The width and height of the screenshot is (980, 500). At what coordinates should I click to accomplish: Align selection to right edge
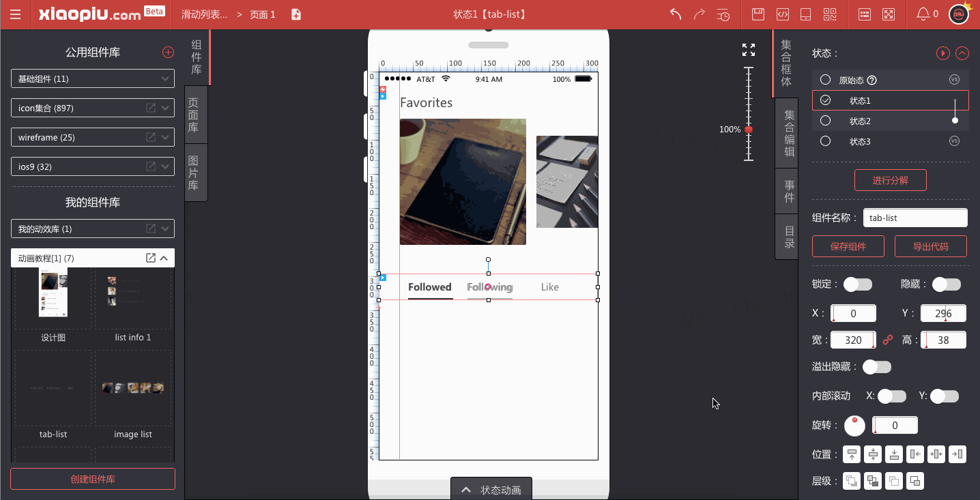pos(957,454)
